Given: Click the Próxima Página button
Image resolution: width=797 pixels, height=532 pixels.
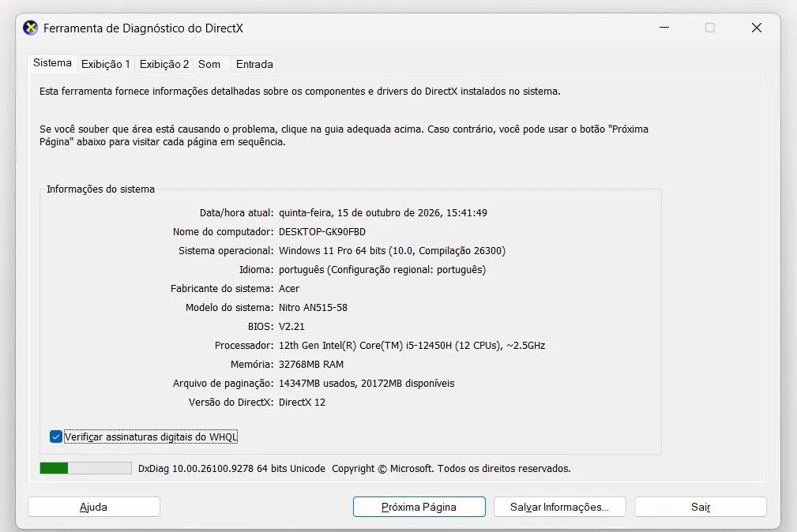Looking at the screenshot, I should click(x=419, y=507).
